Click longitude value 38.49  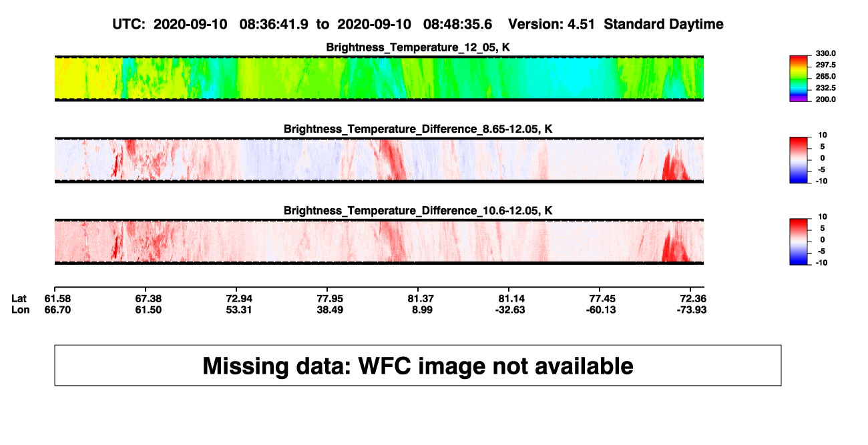coord(330,310)
